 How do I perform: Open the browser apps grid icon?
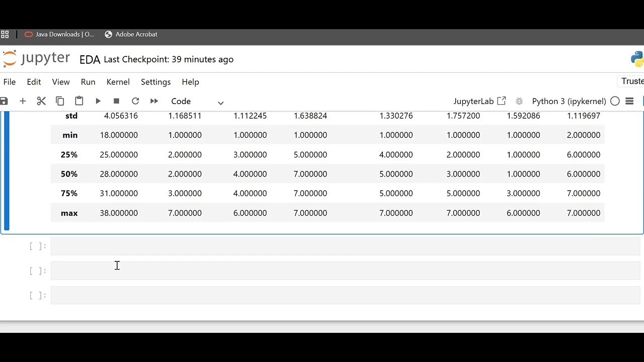(5, 34)
